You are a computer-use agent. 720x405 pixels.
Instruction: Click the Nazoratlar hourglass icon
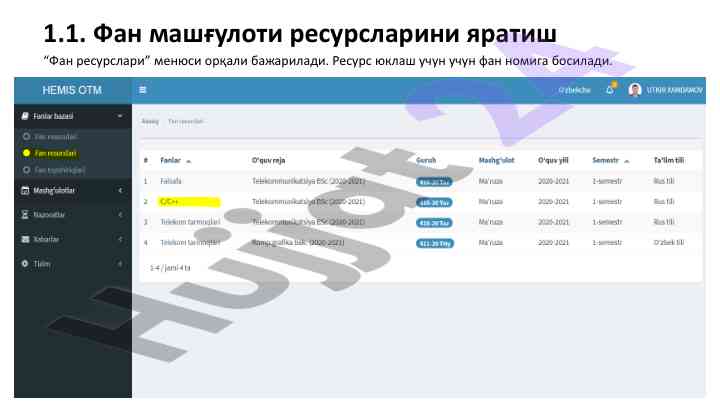point(25,214)
